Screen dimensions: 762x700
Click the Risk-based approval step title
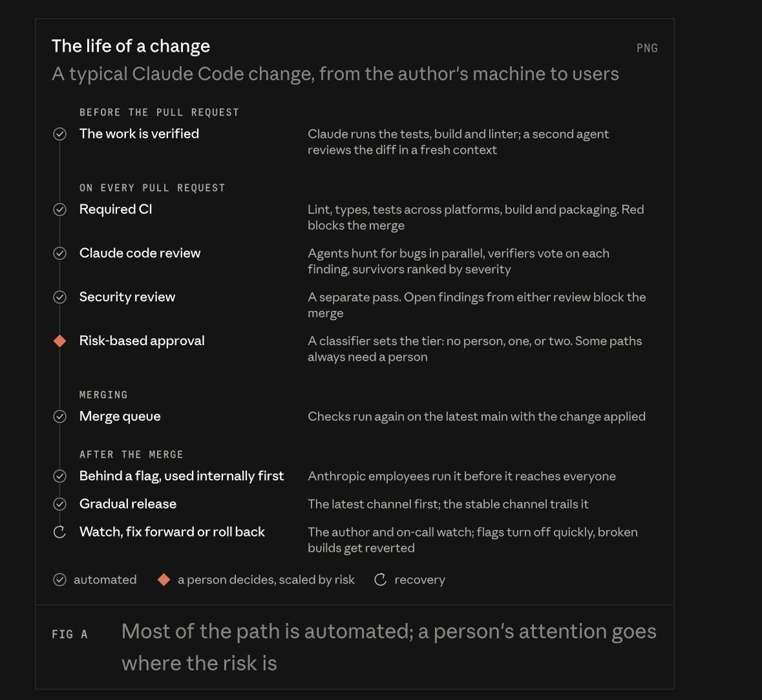142,341
